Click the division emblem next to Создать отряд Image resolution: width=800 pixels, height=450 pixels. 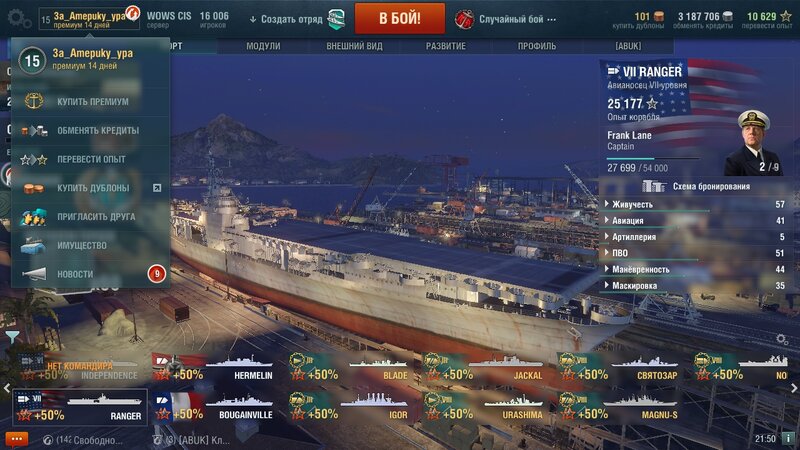(x=336, y=19)
